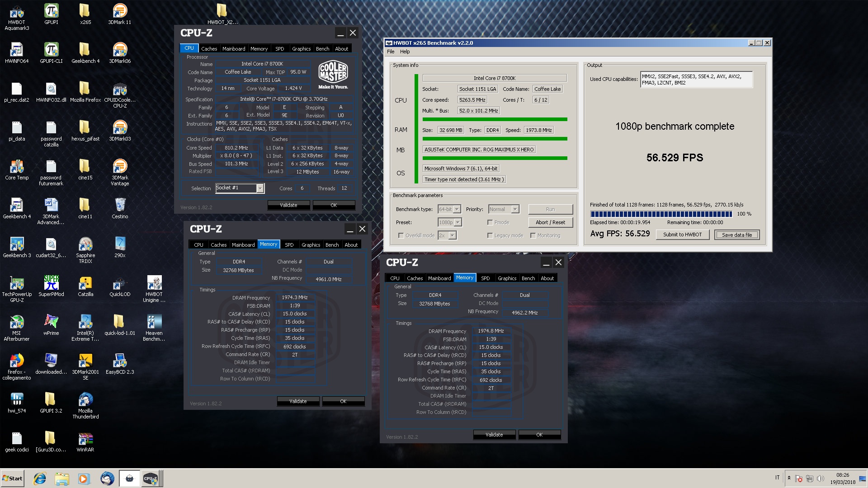Viewport: 868px width, 488px height.
Task: Click Windows Media Player taskbar icon
Action: point(84,479)
